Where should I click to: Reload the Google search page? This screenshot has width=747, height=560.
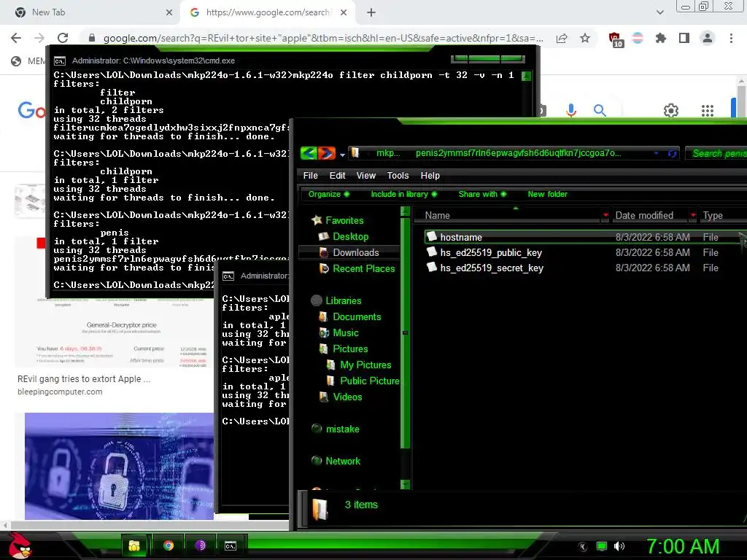[x=63, y=38]
